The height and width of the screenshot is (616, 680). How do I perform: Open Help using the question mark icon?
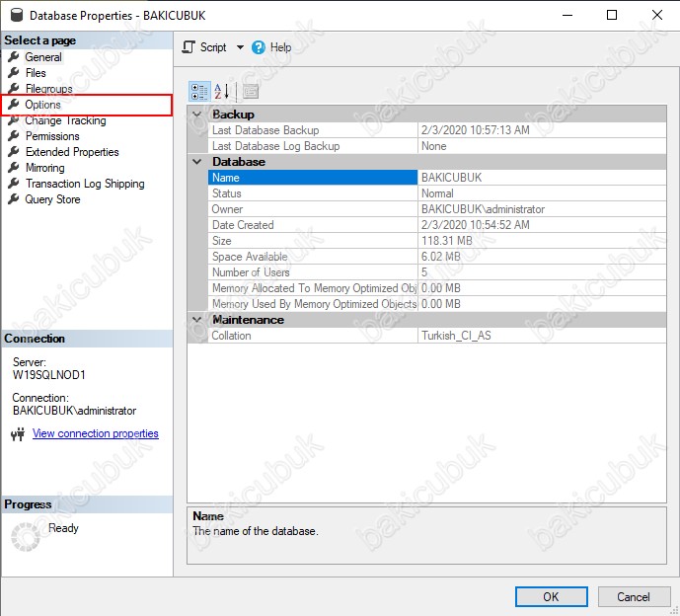(x=259, y=47)
